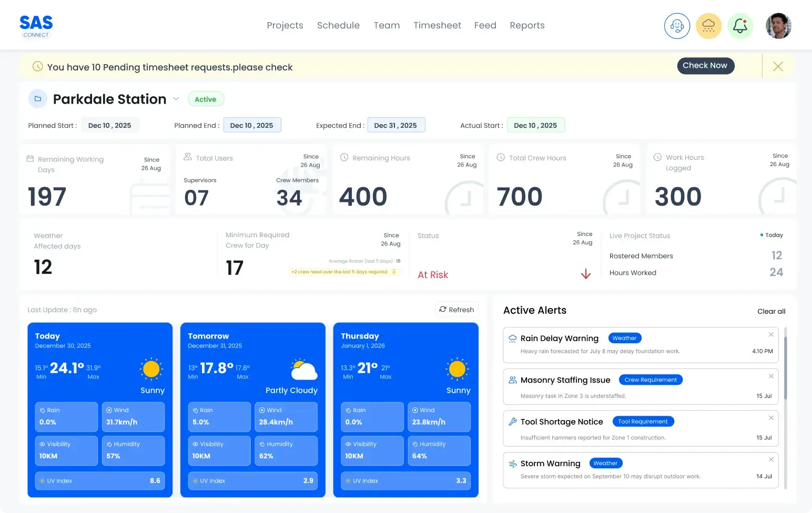The width and height of the screenshot is (812, 513).
Task: Open the Reports section
Action: pos(527,25)
